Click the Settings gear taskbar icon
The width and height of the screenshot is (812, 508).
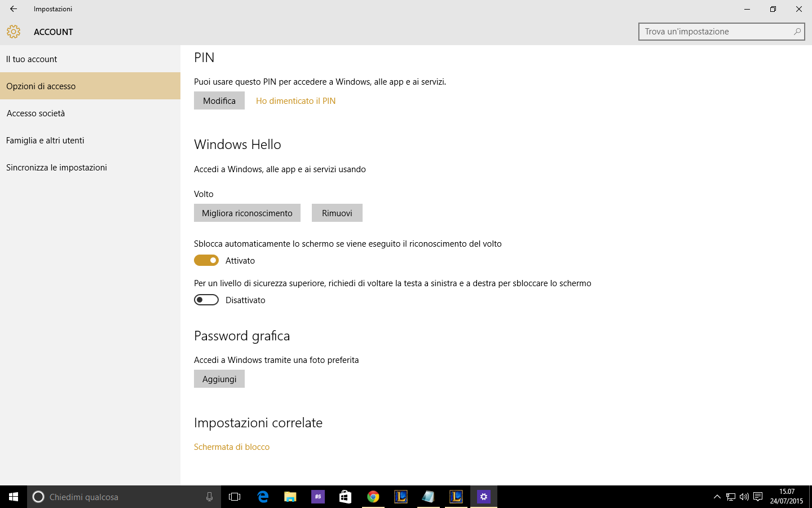(483, 497)
